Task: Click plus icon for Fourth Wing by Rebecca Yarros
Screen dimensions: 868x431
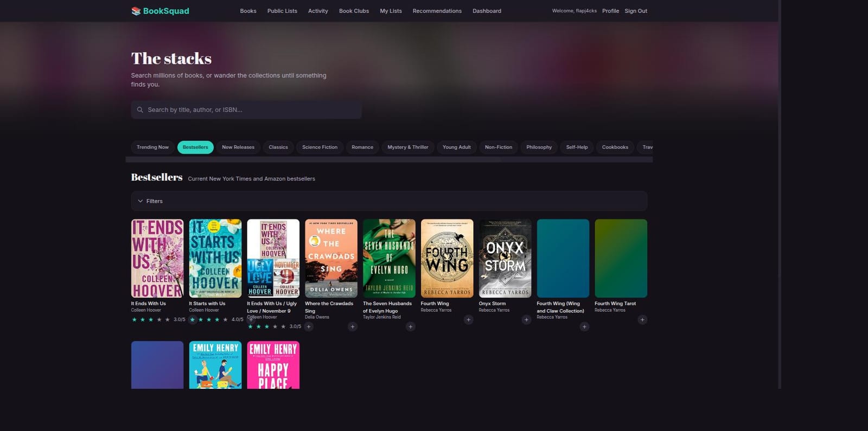Action: pos(469,320)
